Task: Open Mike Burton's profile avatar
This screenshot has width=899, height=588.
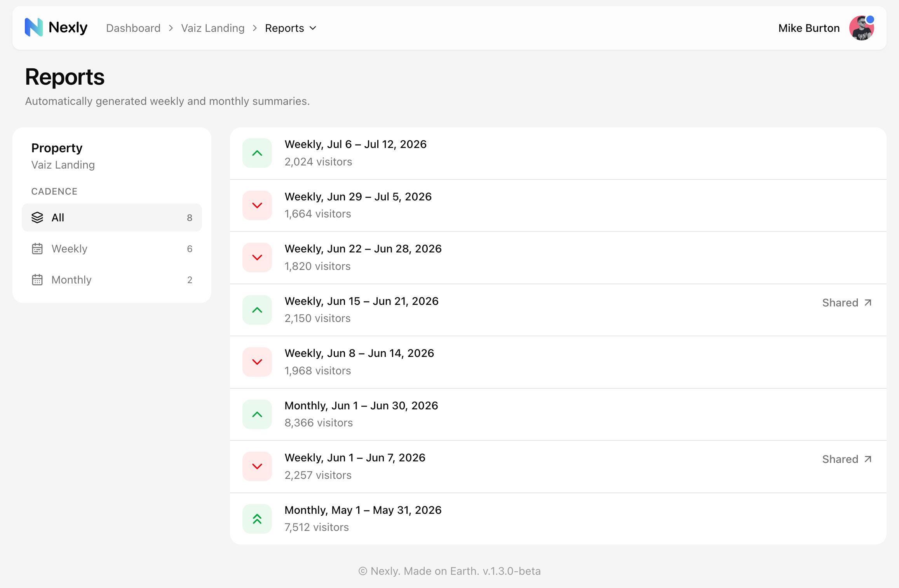Action: (x=862, y=28)
